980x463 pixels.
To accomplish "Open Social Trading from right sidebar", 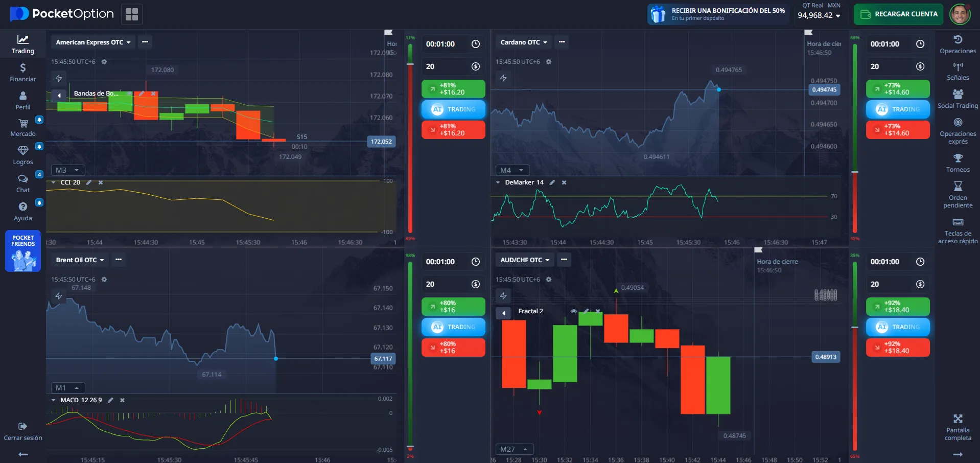I will (x=958, y=95).
